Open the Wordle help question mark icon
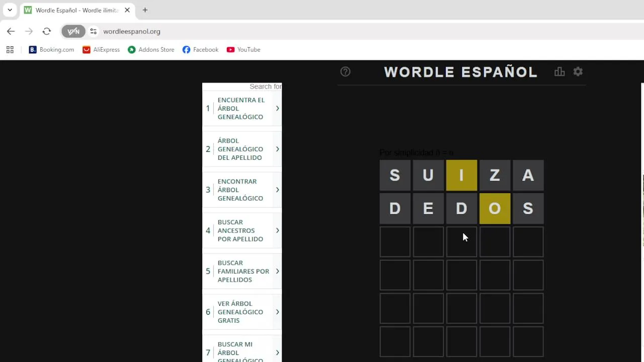This screenshot has height=362, width=644. pos(345,71)
